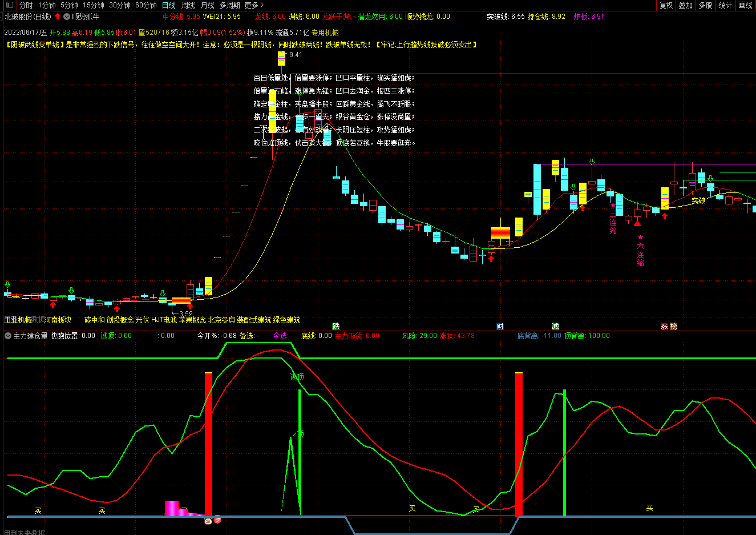Screen dimensions: 756x535
Task: Open the 顺势抓牛 indicator dropdown circle
Action: 67,17
